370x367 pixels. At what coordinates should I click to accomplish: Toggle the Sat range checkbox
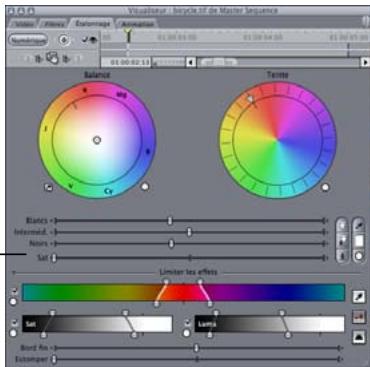point(14,323)
